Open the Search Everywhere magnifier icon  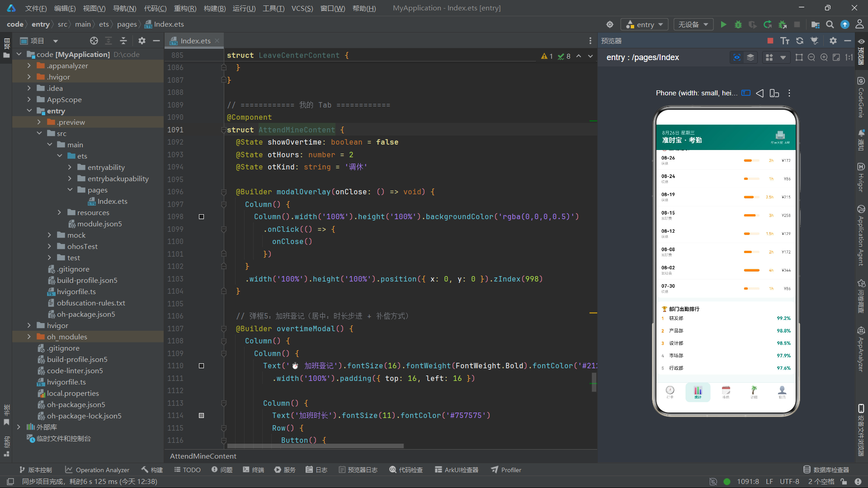pos(830,24)
